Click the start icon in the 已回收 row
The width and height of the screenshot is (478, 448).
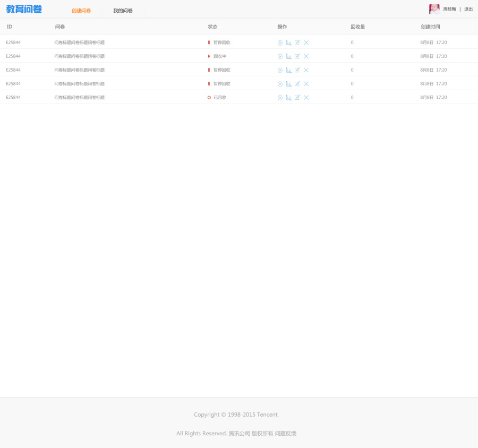click(x=280, y=98)
